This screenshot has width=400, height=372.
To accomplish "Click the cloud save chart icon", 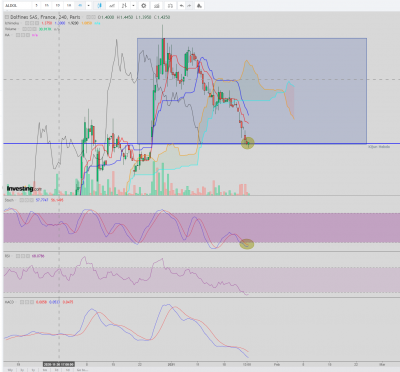I will click(x=199, y=6).
